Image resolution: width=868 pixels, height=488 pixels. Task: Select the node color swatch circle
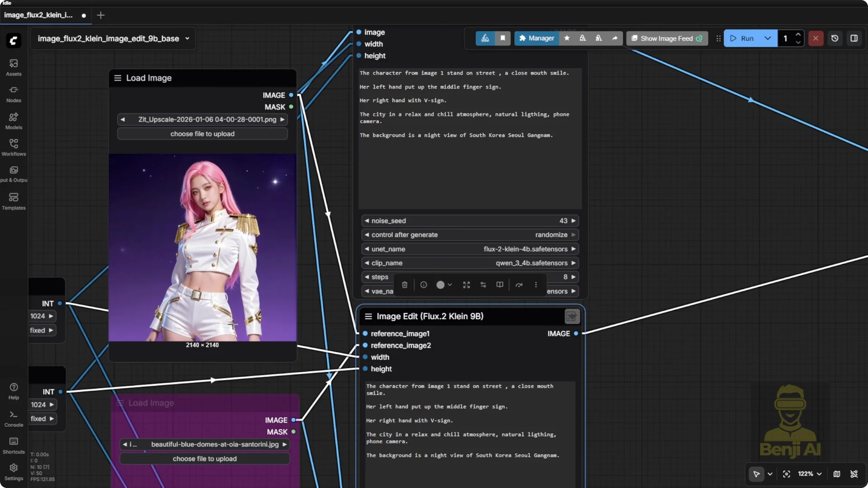[440, 285]
